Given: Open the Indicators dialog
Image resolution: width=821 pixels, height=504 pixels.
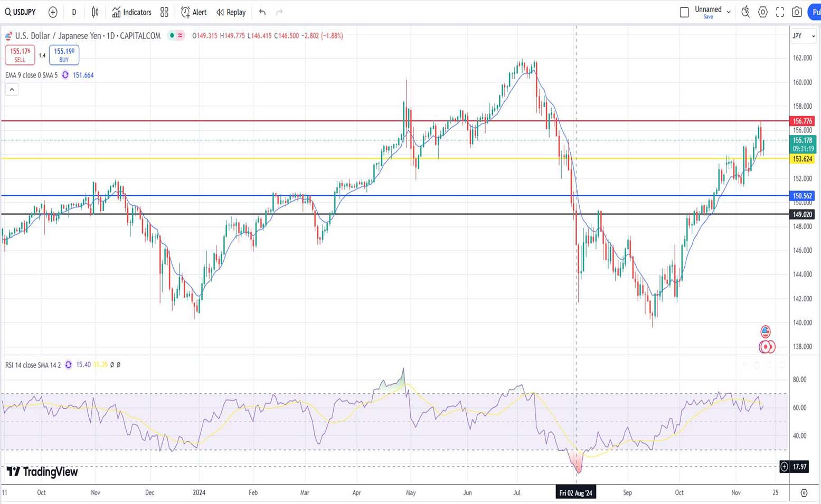Looking at the screenshot, I should click(x=131, y=12).
